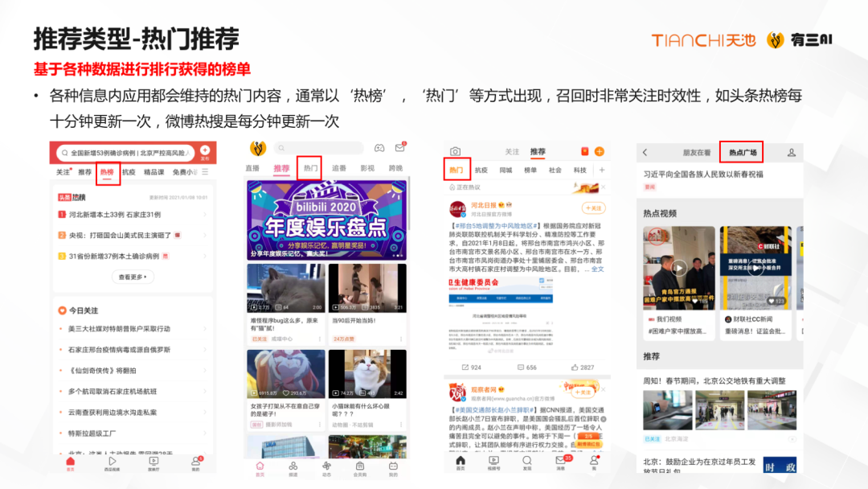Select Toutiao 精品课 tab
Viewport: 868px width, 489px height.
tap(154, 172)
